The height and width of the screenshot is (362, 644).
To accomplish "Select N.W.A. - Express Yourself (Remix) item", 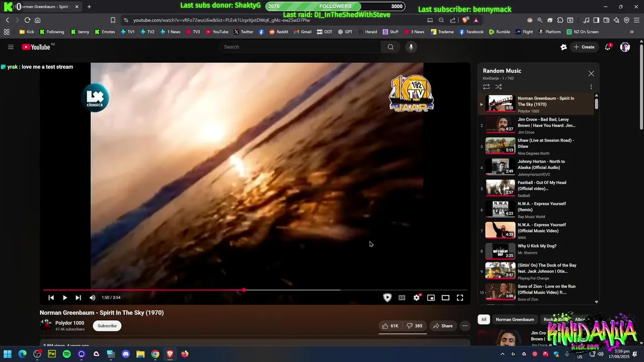I will pos(536,210).
